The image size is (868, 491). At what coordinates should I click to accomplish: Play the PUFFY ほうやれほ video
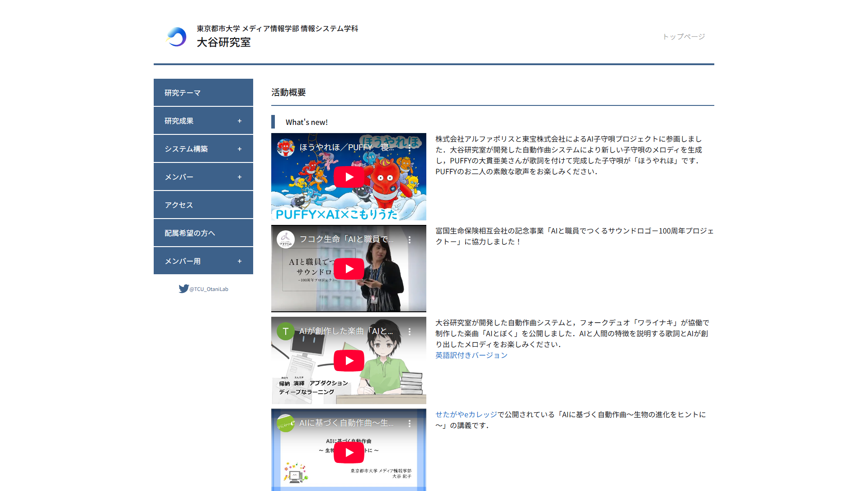click(349, 177)
